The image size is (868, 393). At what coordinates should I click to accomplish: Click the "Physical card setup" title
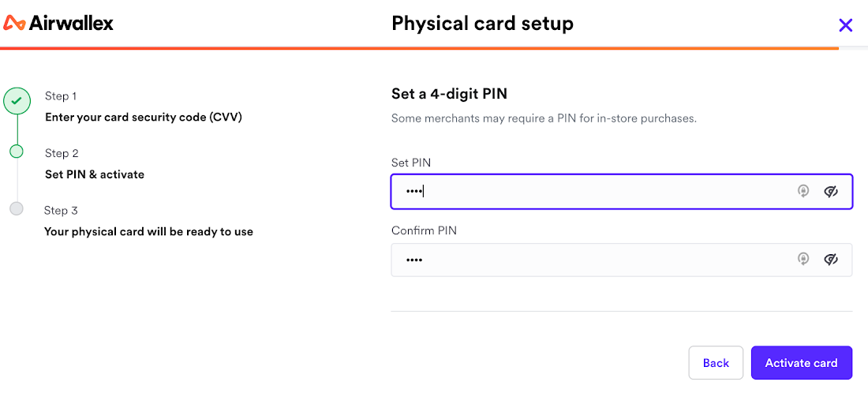click(x=482, y=24)
